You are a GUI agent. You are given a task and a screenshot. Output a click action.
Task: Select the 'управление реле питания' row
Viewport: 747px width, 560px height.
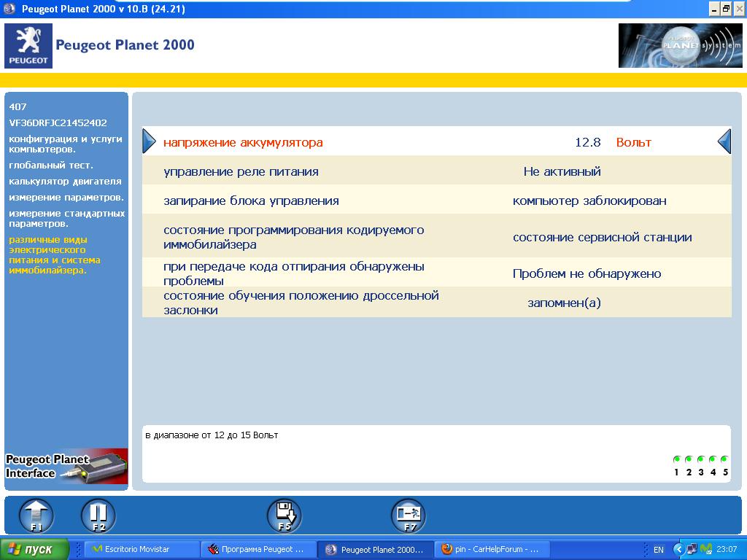click(437, 171)
